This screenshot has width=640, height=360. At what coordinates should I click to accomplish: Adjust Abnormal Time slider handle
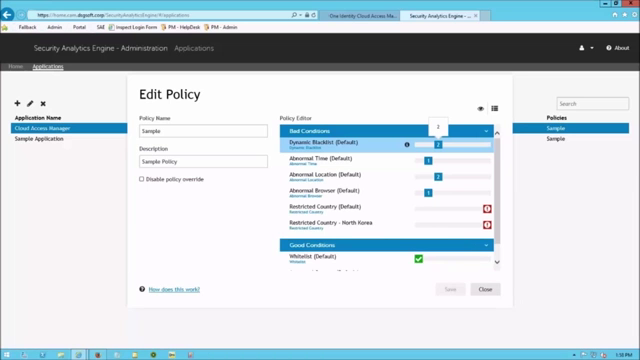[428, 161]
